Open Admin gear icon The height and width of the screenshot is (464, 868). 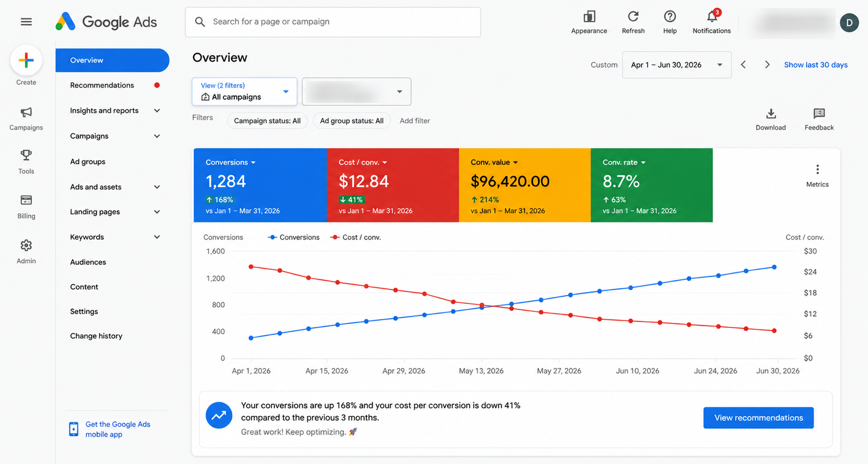pos(26,245)
